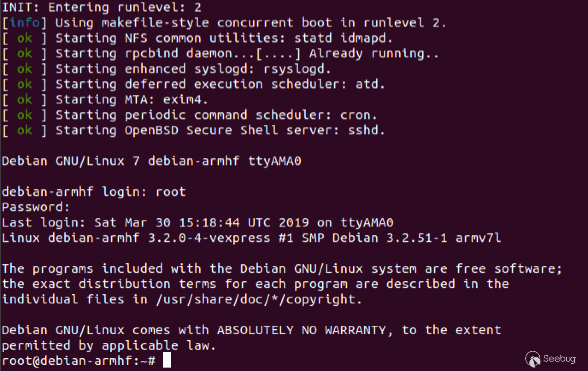588x371 pixels.
Task: Click the ok status on sshd line
Action: (x=24, y=130)
